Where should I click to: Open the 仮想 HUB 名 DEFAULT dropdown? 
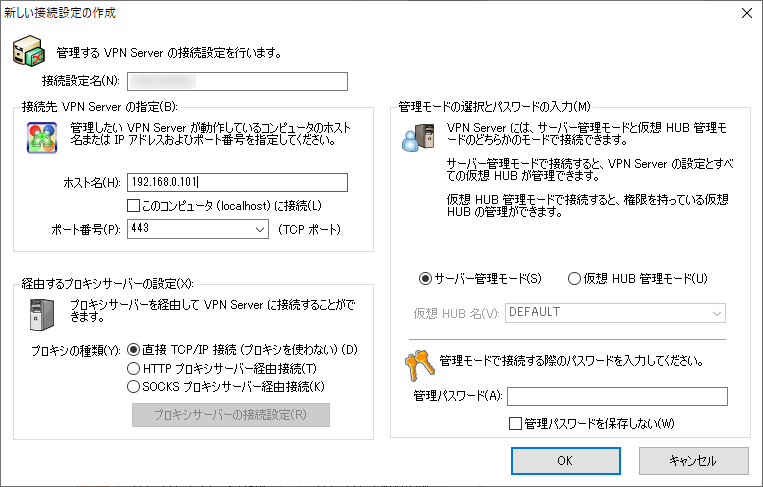click(616, 313)
